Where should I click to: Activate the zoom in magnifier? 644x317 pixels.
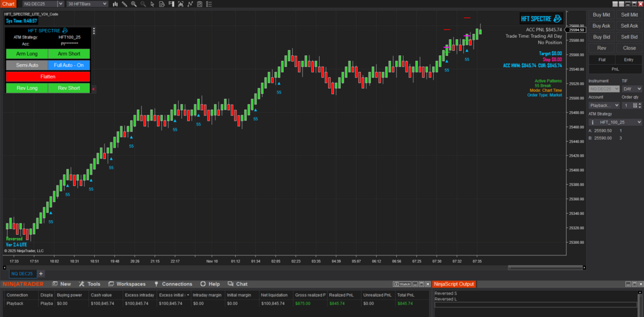click(x=134, y=4)
